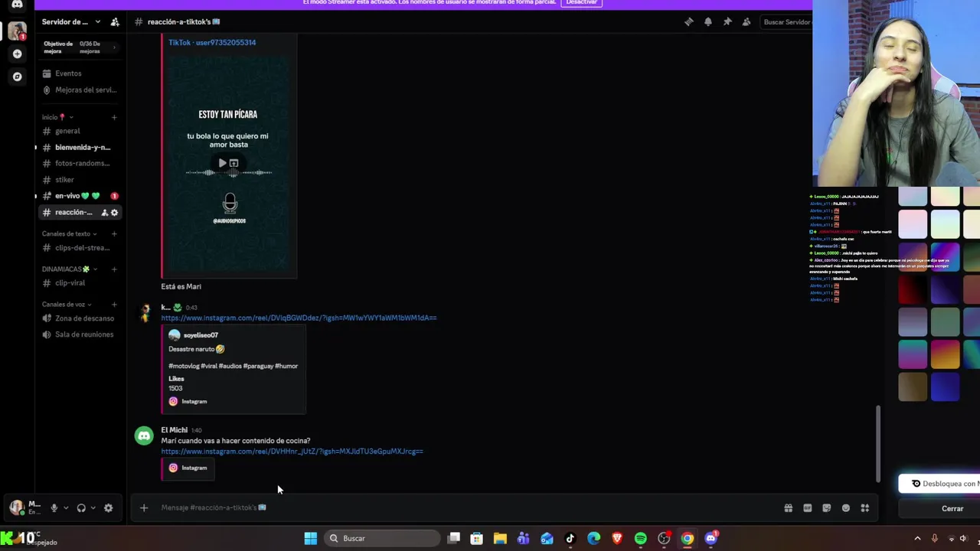Open the TikTok app from the taskbar
The image size is (980, 551).
tap(570, 539)
